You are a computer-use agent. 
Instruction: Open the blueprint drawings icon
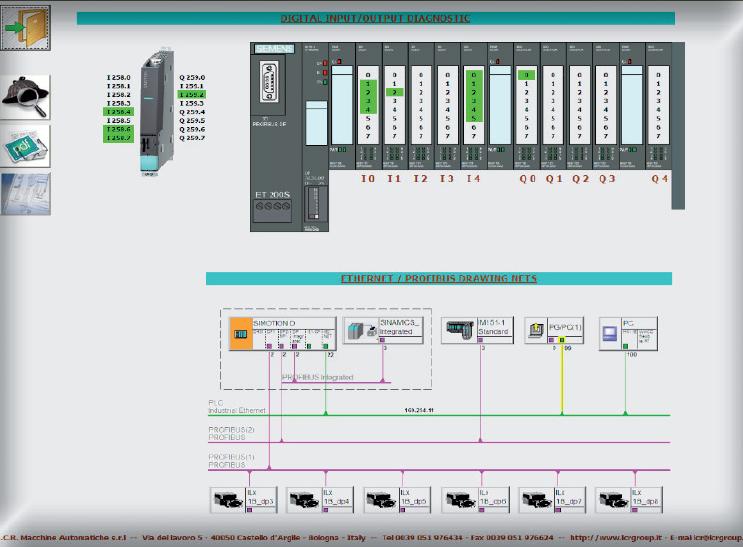[25, 193]
